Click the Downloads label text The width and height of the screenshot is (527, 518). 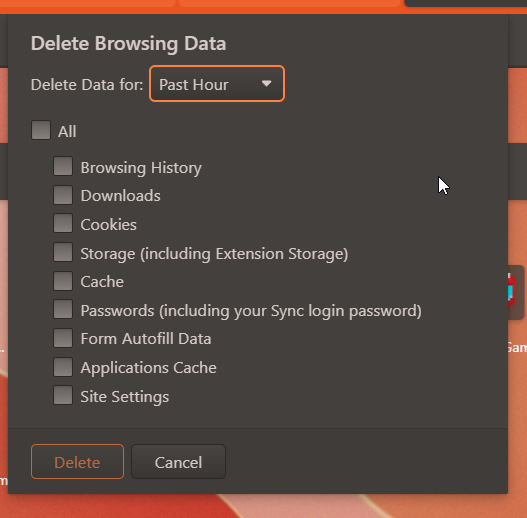120,196
